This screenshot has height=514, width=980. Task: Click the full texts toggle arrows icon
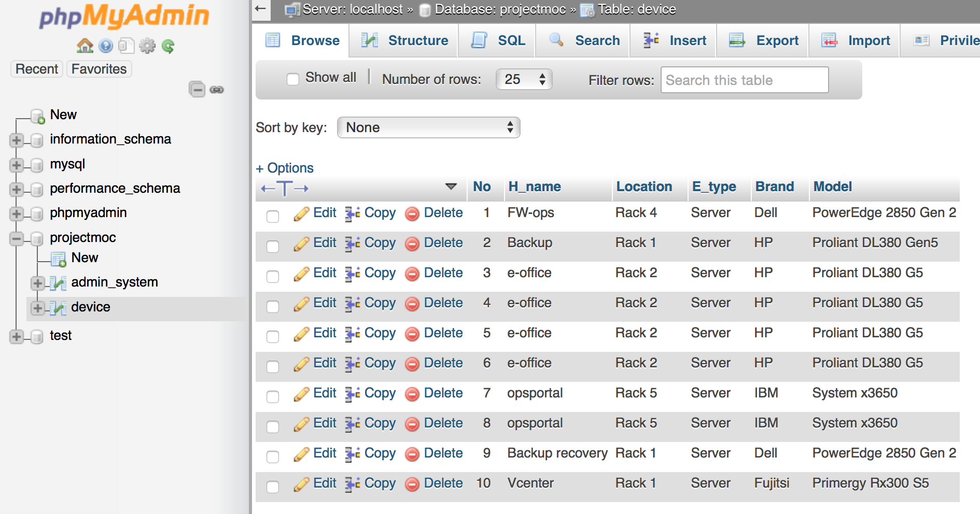click(x=285, y=189)
